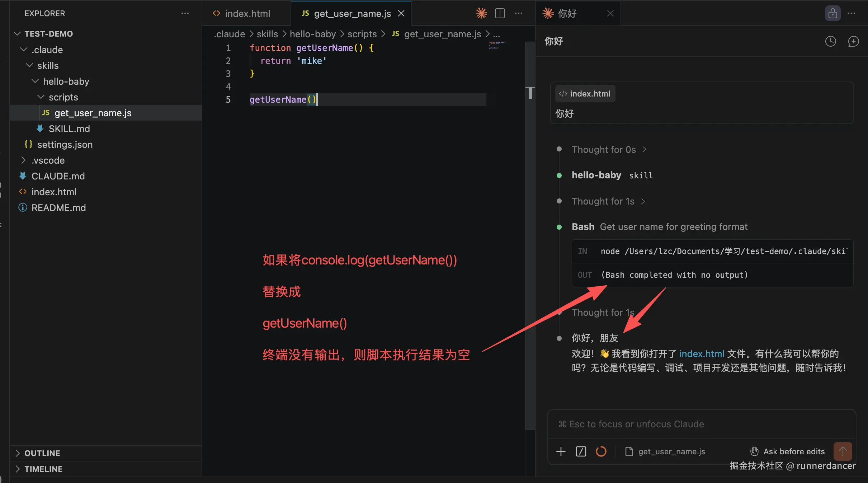
Task: Click the orange loading circle icon in chat input
Action: pyautogui.click(x=601, y=451)
